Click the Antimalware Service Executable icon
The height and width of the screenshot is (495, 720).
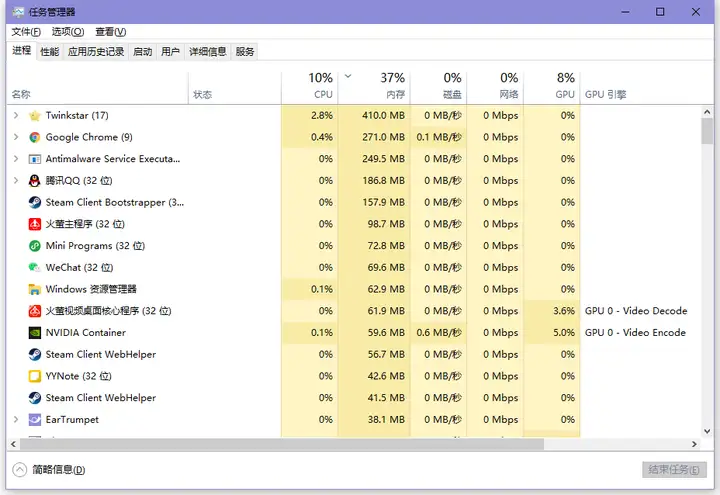click(x=35, y=159)
